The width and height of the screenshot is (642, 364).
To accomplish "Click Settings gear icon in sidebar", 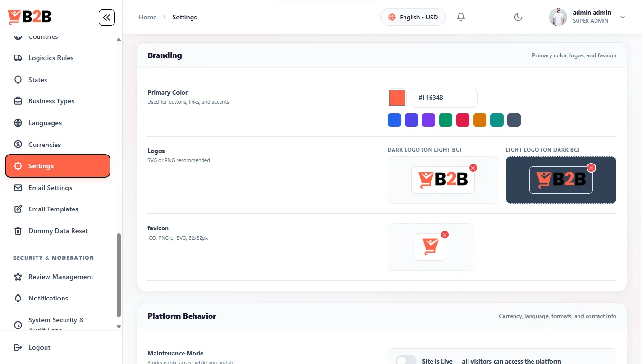I will coord(18,166).
